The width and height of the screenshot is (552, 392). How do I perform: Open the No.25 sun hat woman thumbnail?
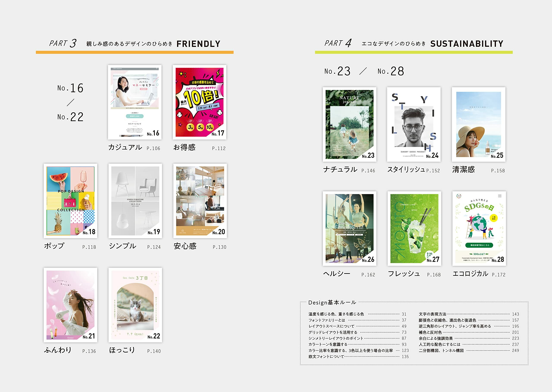[478, 124]
